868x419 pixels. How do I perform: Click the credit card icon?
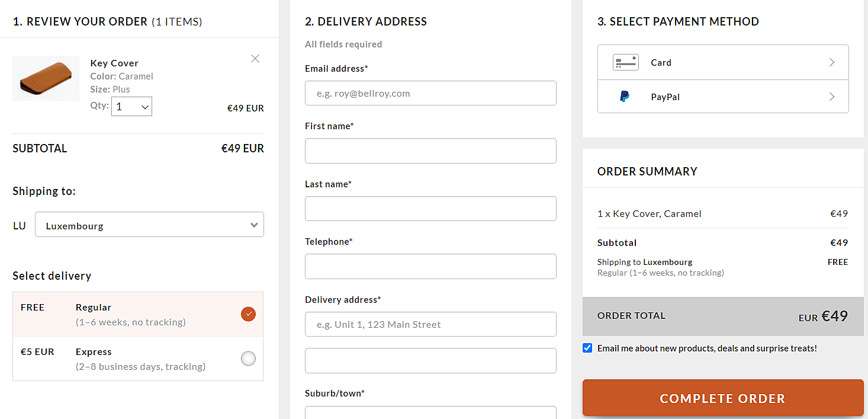(625, 62)
